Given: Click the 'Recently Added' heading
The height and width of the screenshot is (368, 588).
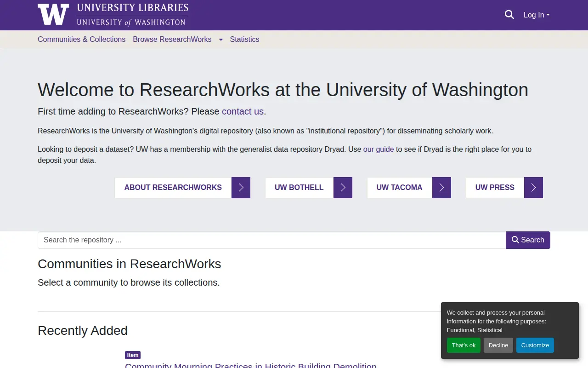Looking at the screenshot, I should coord(83,331).
